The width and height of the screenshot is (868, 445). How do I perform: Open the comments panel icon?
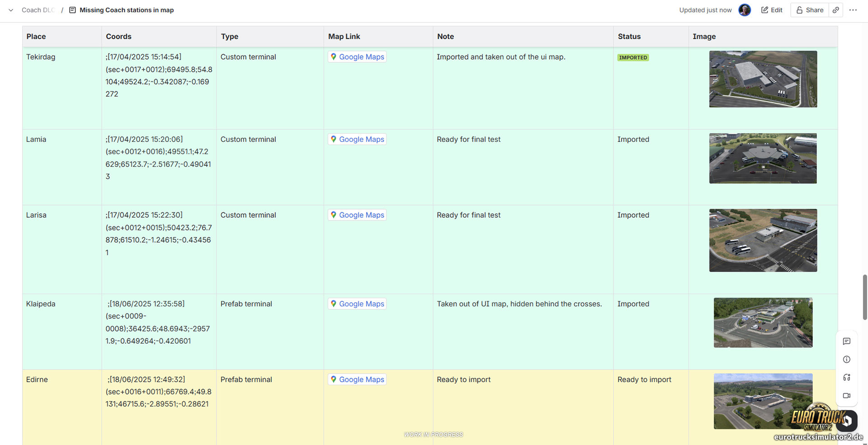pos(847,342)
